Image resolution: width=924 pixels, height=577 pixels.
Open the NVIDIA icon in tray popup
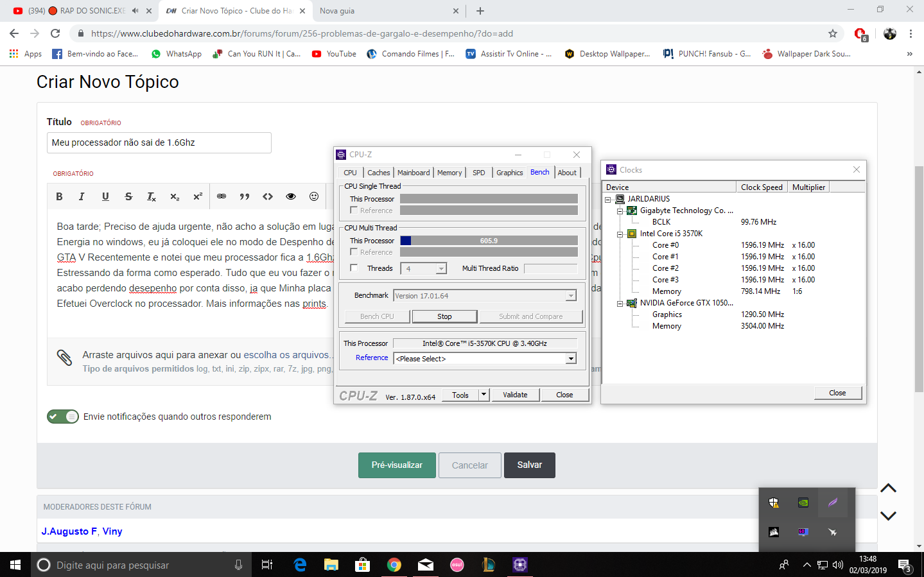(803, 503)
